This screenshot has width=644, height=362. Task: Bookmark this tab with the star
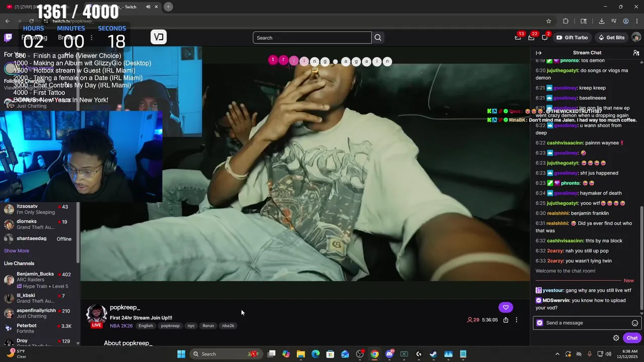549,21
